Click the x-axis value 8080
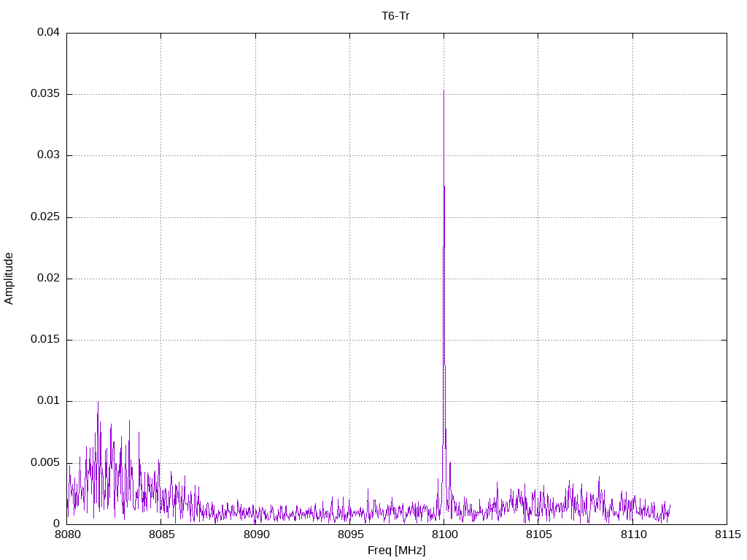Viewport: 747px width, 560px height. pyautogui.click(x=67, y=534)
